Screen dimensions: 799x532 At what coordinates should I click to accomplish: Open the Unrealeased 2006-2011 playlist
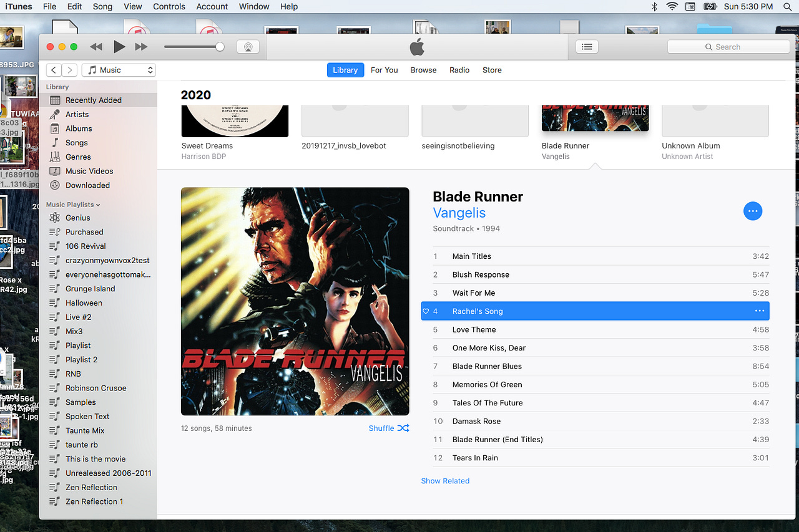point(108,473)
